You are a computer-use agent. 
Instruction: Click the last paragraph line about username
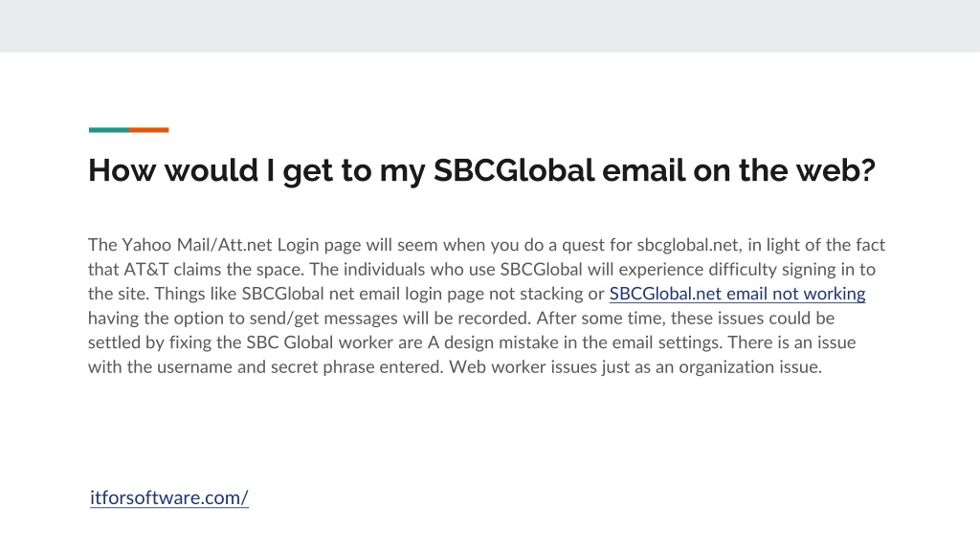click(x=455, y=366)
